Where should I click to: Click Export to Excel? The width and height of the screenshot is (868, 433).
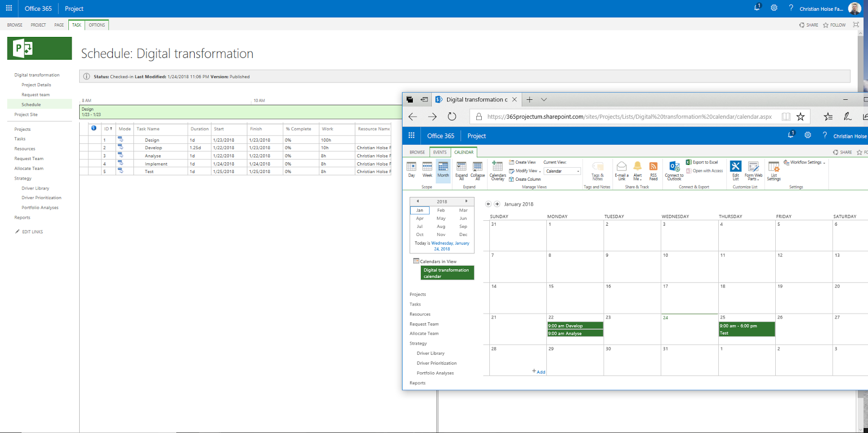pyautogui.click(x=702, y=162)
